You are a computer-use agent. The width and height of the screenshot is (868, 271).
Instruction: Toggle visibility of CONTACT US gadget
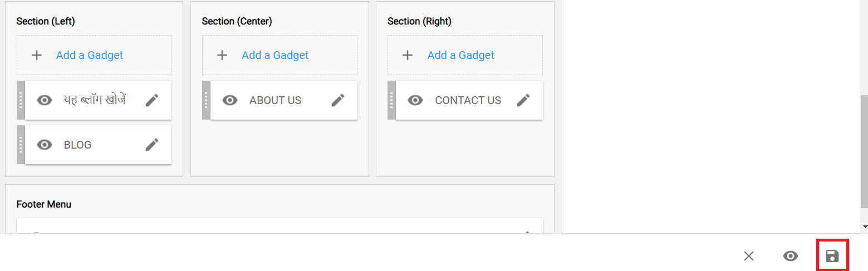point(415,100)
